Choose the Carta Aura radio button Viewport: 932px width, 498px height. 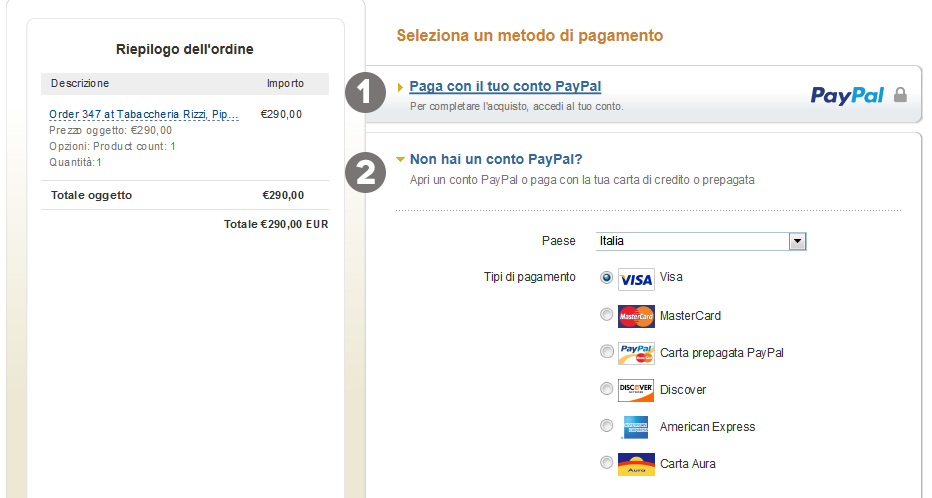point(606,463)
